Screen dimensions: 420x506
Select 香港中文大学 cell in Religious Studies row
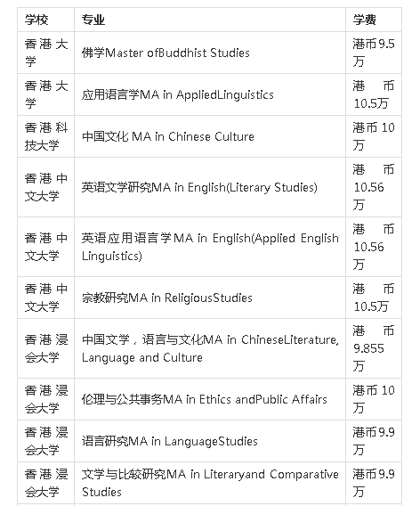[x=45, y=298]
